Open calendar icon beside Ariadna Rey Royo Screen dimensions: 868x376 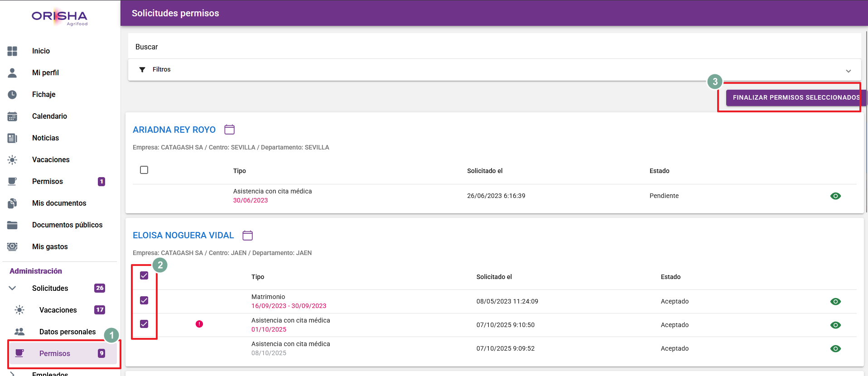click(x=229, y=130)
